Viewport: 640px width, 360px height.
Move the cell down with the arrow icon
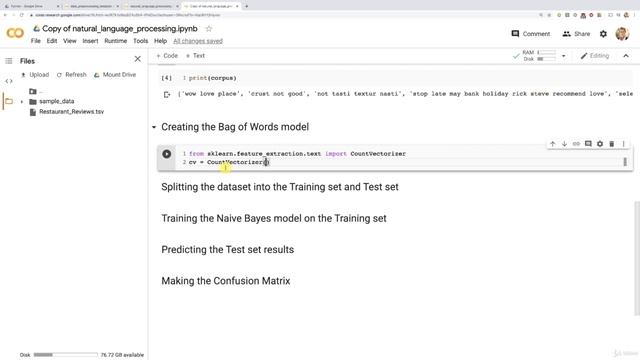[x=564, y=144]
